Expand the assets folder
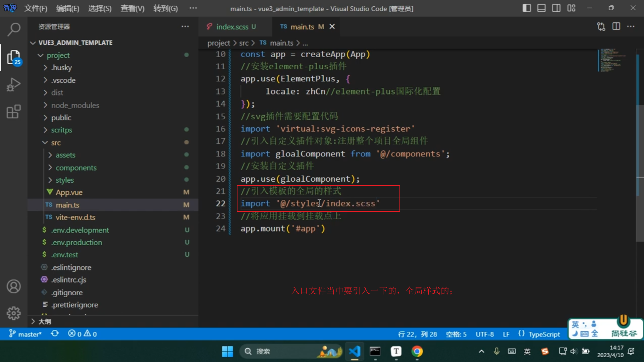The width and height of the screenshot is (644, 362). 113,155
